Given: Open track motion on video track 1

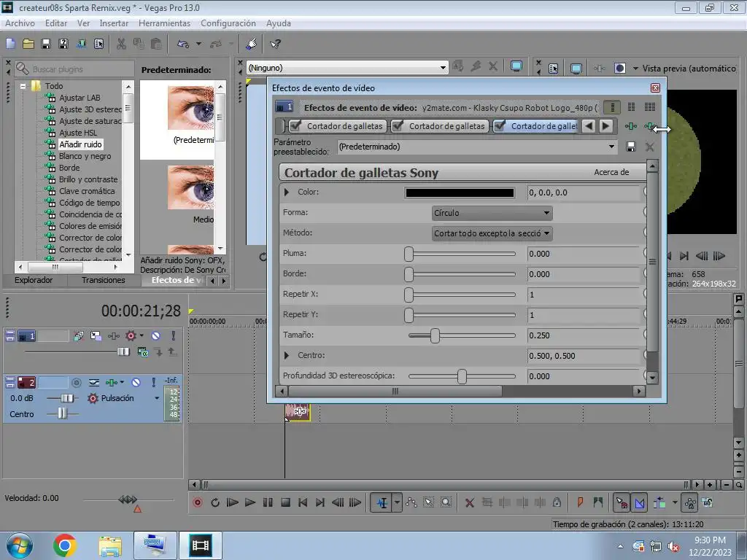Looking at the screenshot, I should pyautogui.click(x=96, y=335).
